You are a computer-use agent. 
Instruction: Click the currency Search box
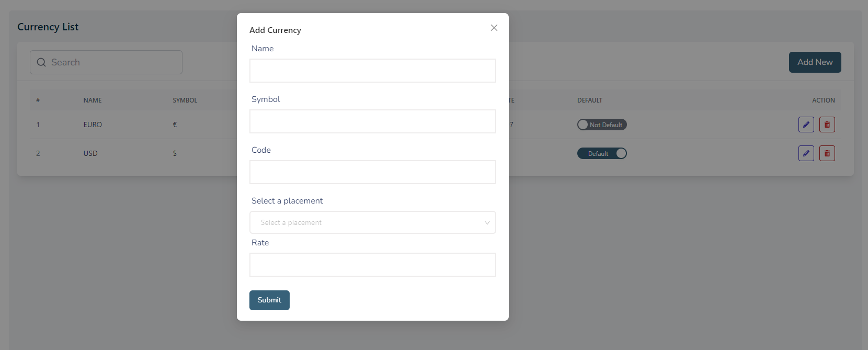click(106, 62)
